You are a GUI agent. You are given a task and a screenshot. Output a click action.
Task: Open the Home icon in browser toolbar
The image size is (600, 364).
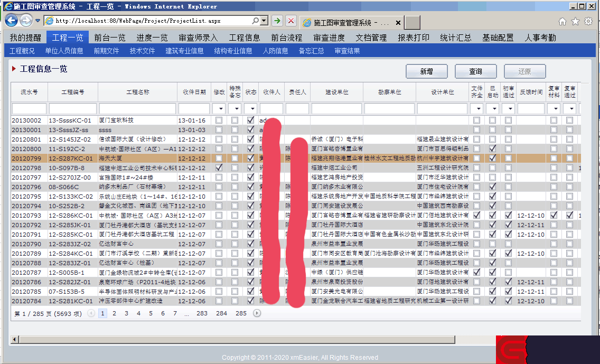pyautogui.click(x=562, y=22)
